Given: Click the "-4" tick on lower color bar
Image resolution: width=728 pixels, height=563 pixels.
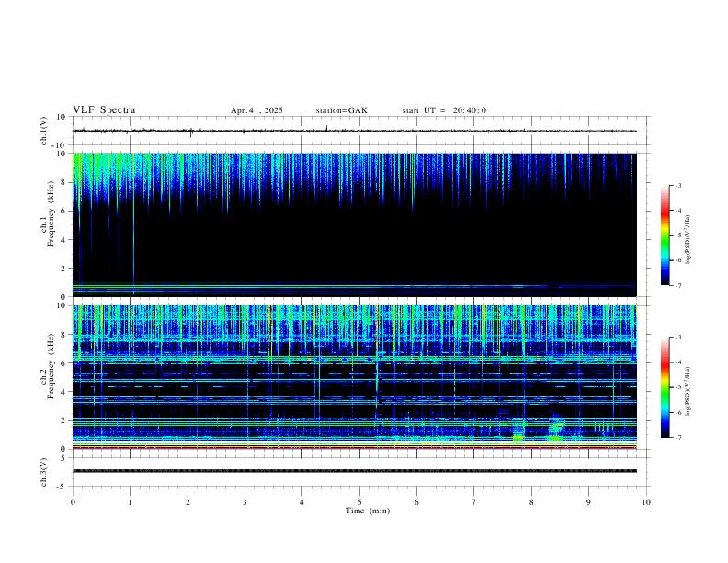Looking at the screenshot, I should tap(677, 362).
